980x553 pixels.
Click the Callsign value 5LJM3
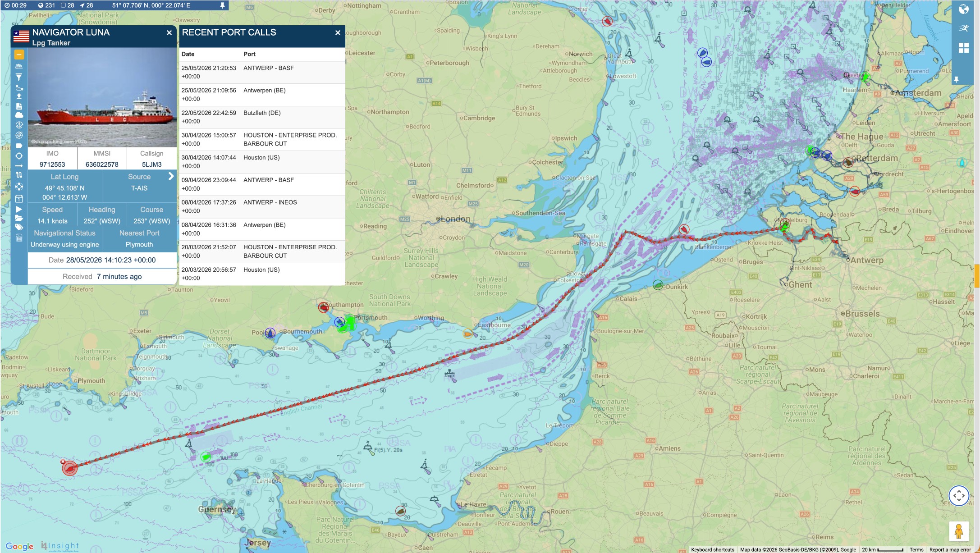point(151,165)
